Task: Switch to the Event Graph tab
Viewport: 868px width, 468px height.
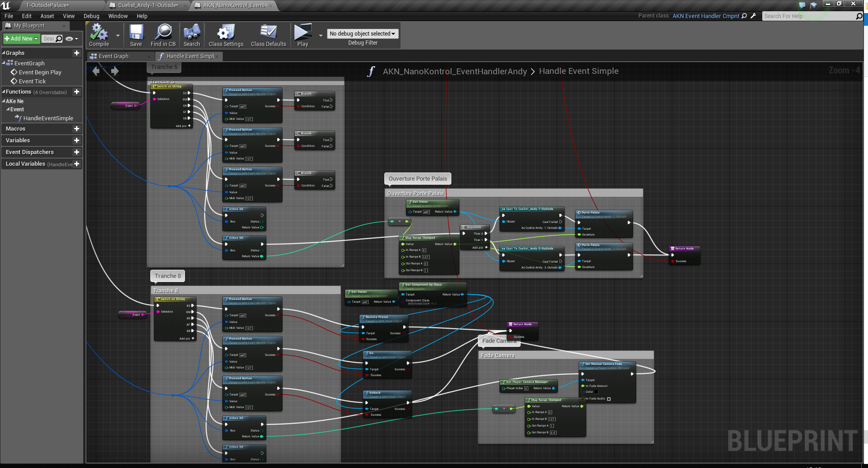Action: click(118, 56)
